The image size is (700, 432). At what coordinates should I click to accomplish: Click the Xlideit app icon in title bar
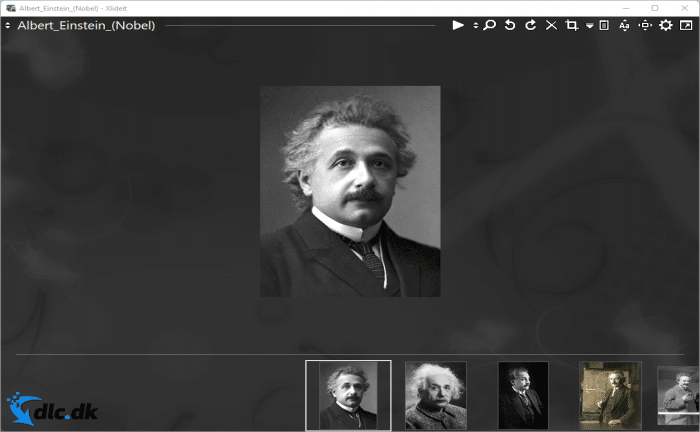[11, 8]
